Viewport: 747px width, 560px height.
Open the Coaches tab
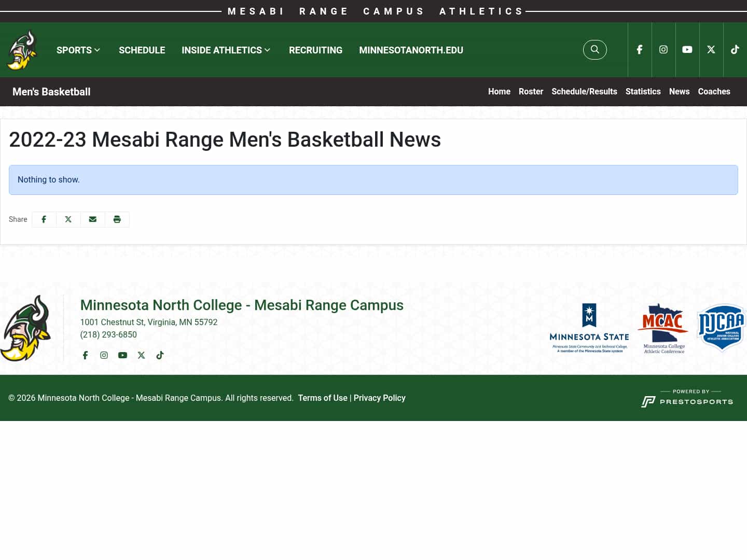714,91
